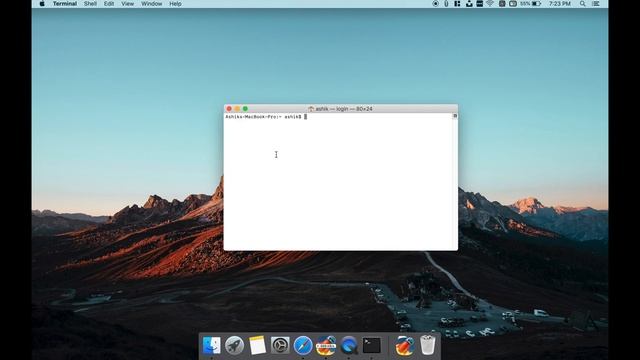Click the scroll marker at Terminal's top-right corner
The height and width of the screenshot is (360, 640).
455,116
